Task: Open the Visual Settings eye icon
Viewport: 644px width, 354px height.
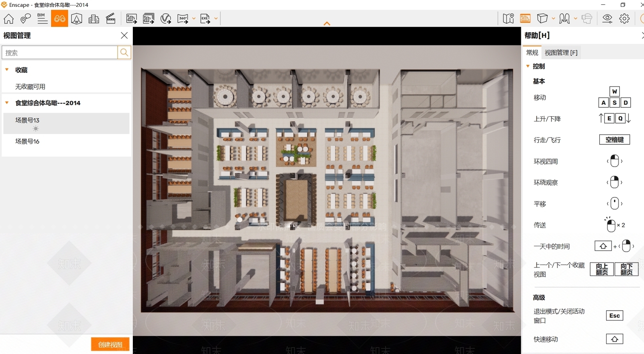Action: (607, 19)
